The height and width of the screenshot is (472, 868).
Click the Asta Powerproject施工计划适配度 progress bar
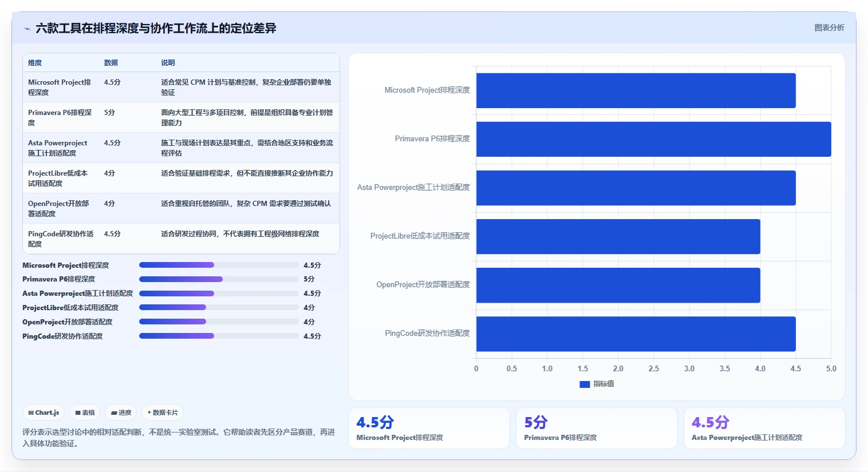click(219, 293)
